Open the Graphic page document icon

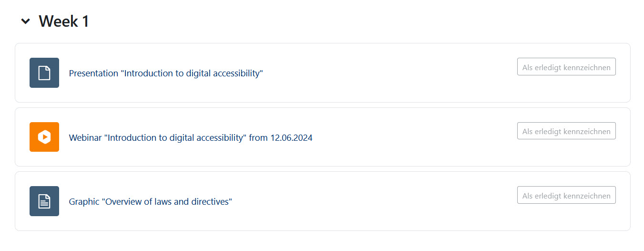(44, 201)
